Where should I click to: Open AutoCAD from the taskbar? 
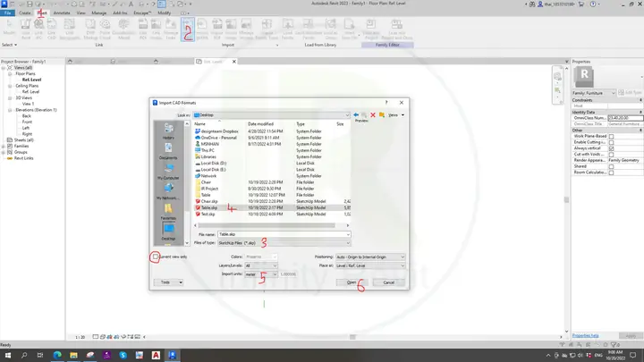point(156,355)
